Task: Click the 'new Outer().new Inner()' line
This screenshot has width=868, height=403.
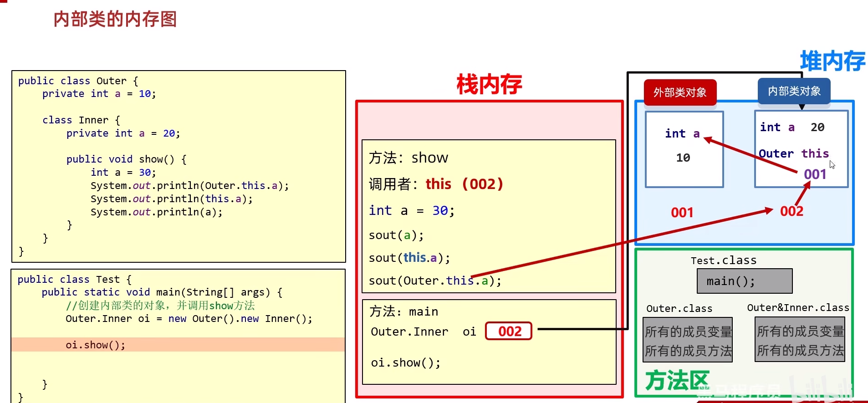Action: [x=189, y=319]
